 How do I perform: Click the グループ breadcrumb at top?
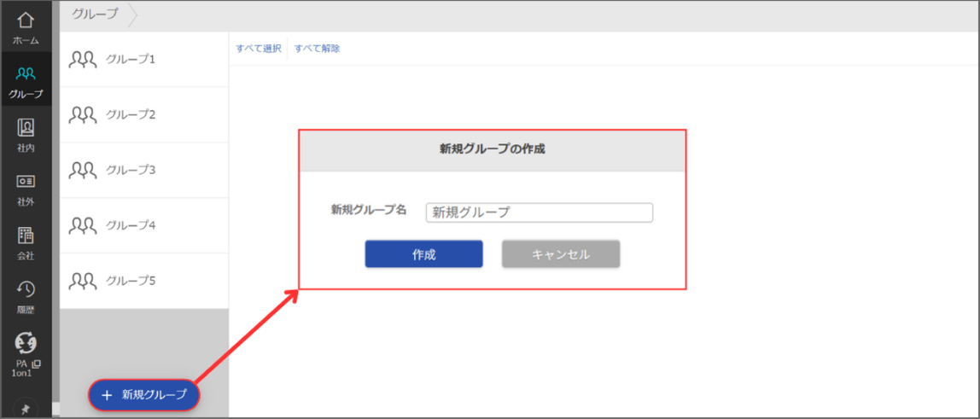click(95, 15)
